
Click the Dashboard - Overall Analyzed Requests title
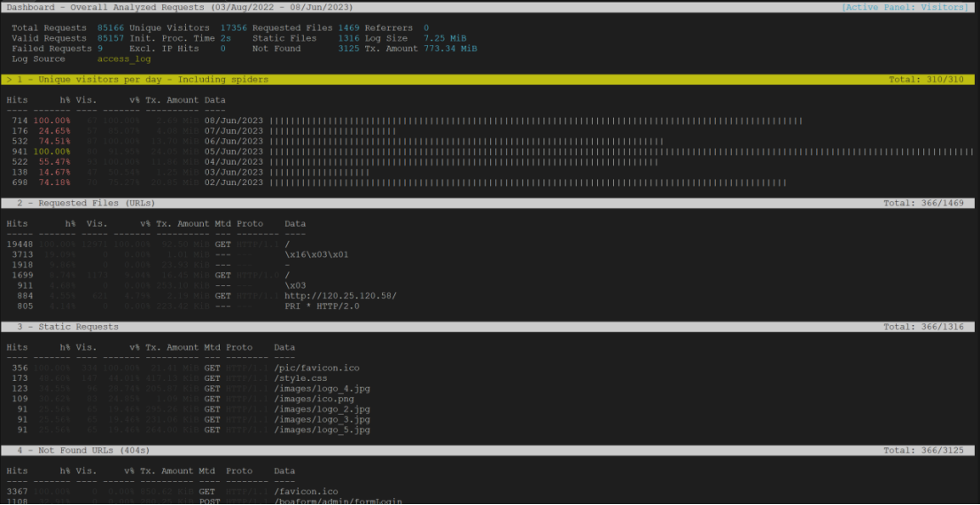[x=179, y=7]
